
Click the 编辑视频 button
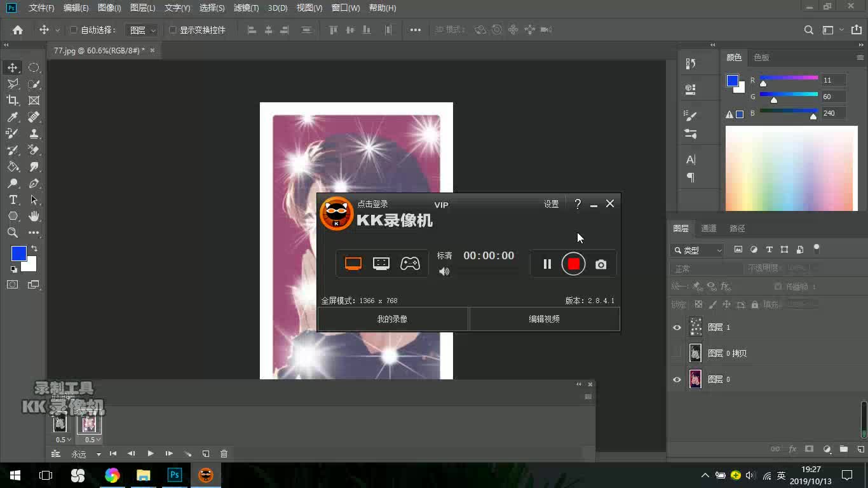(x=544, y=319)
